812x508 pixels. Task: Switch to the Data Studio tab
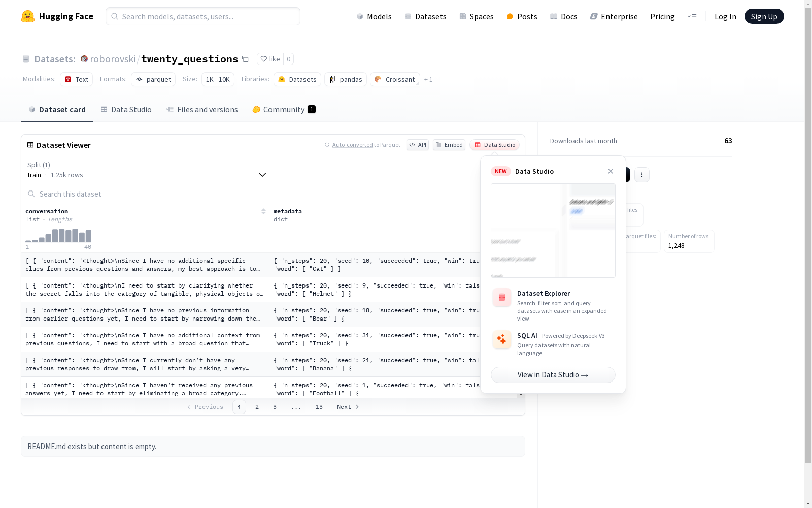pyautogui.click(x=126, y=110)
